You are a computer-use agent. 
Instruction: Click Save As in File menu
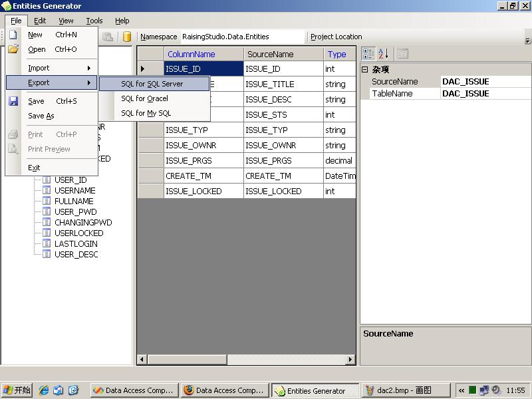click(x=41, y=116)
